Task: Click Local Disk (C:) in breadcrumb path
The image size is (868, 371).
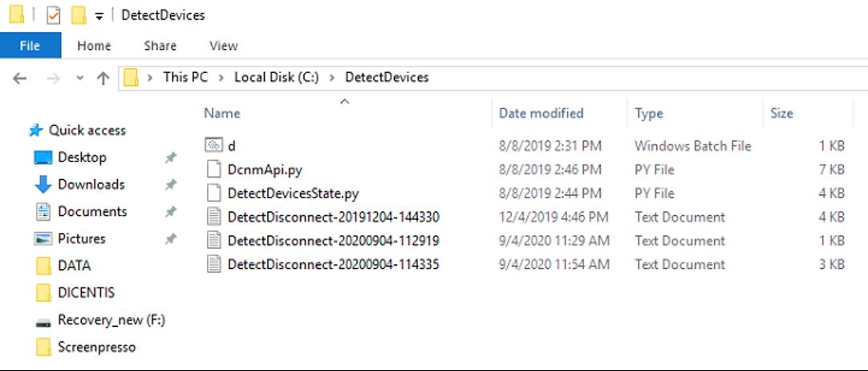Action: pos(276,77)
